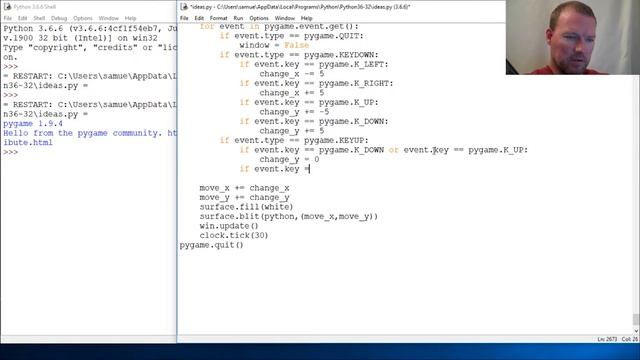
Task: Click the editor scrollbar down arrow
Action: coord(636,331)
